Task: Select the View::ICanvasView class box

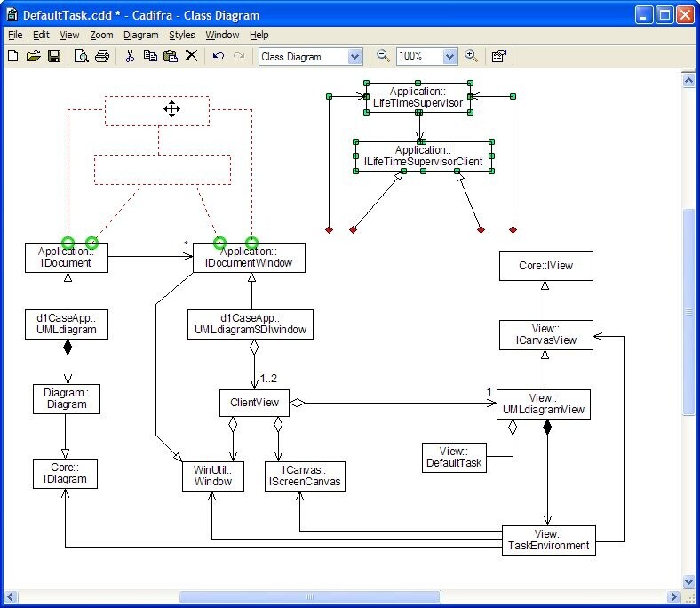Action: 546,334
